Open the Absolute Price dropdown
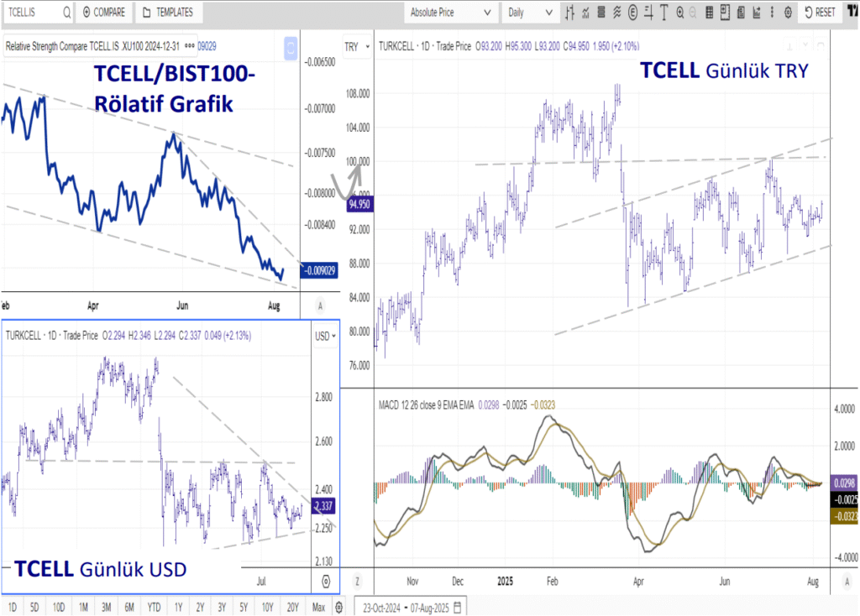Screen dimensions: 860x616 coord(449,13)
